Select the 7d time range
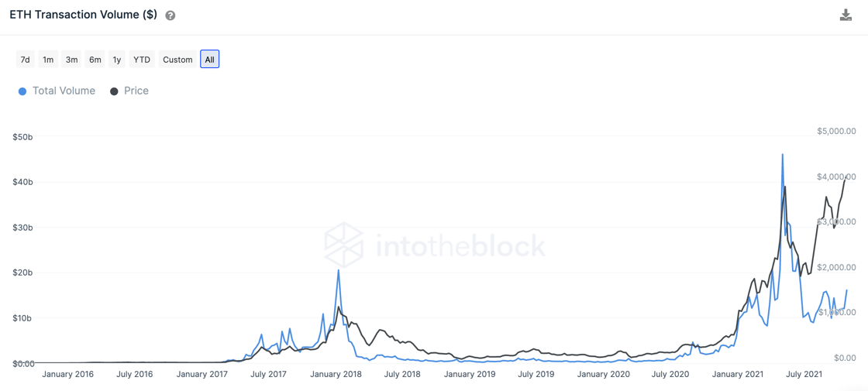The width and height of the screenshot is (868, 391). click(25, 60)
